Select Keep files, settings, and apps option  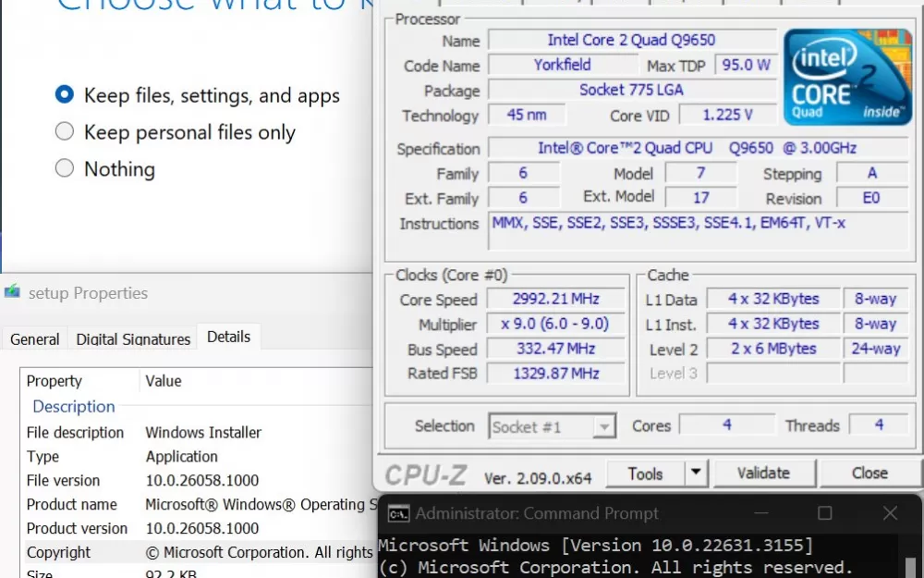65,94
